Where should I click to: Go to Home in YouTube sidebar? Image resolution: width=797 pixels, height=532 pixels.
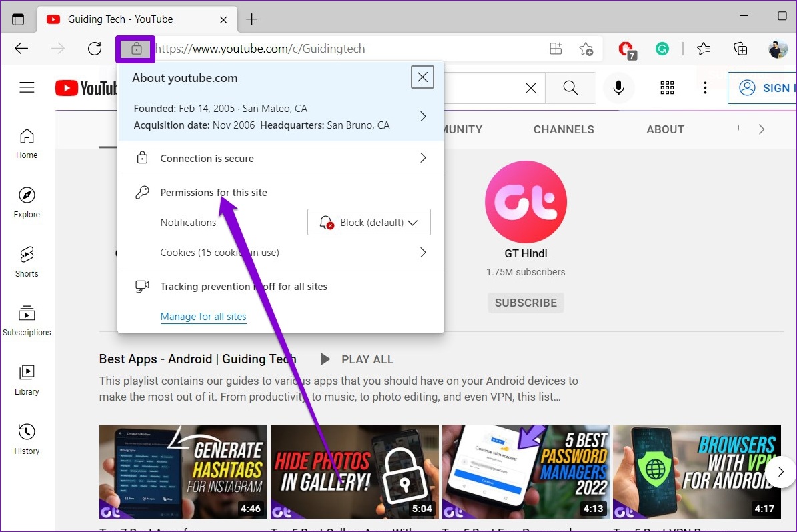click(x=27, y=144)
